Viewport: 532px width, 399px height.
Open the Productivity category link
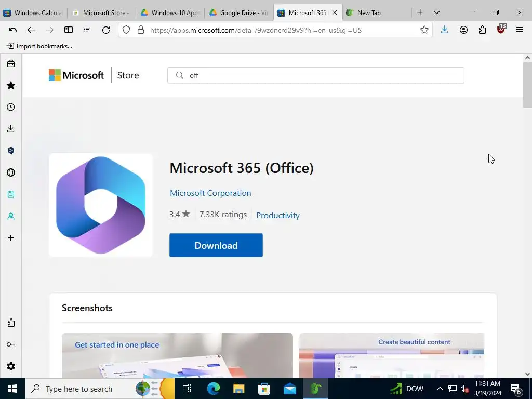tap(278, 216)
